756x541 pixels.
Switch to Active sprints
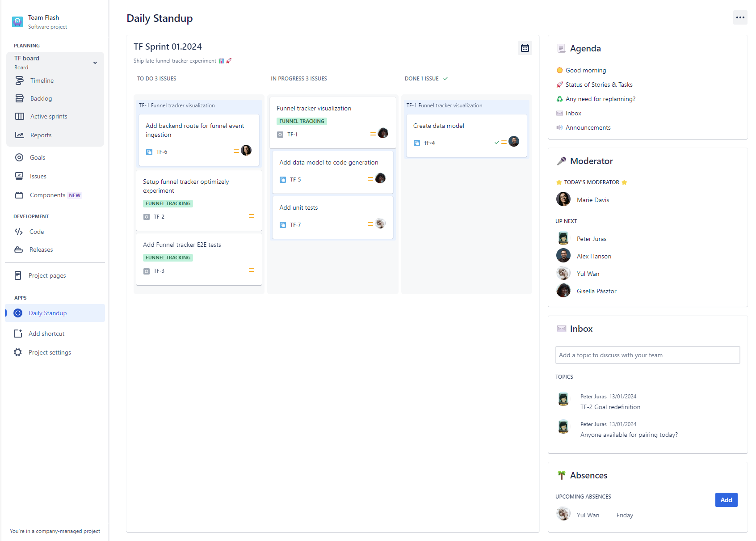point(49,116)
